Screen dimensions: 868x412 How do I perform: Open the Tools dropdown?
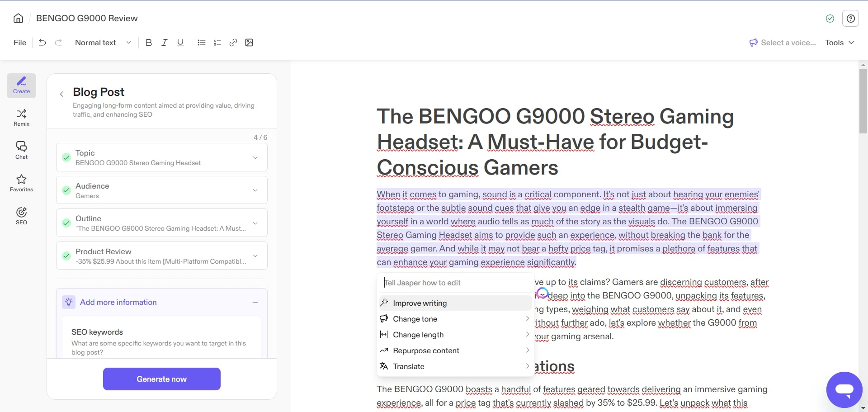pyautogui.click(x=839, y=42)
